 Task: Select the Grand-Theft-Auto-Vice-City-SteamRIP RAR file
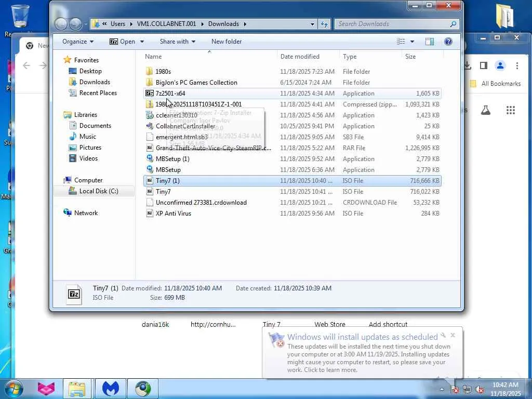tap(292, 148)
